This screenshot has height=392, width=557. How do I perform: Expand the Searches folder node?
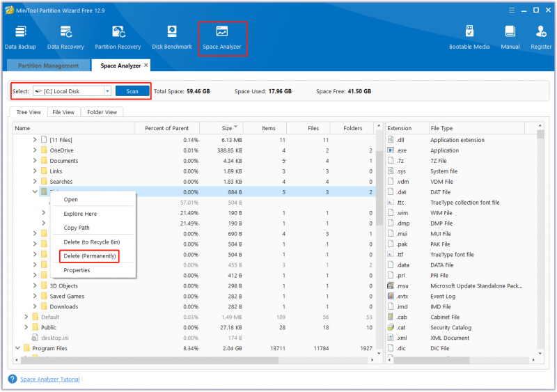click(35, 181)
